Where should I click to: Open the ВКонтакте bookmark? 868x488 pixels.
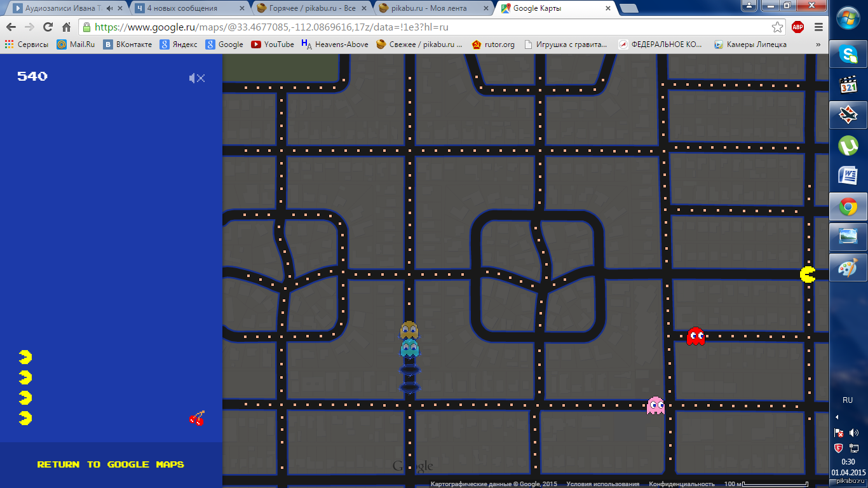click(128, 44)
